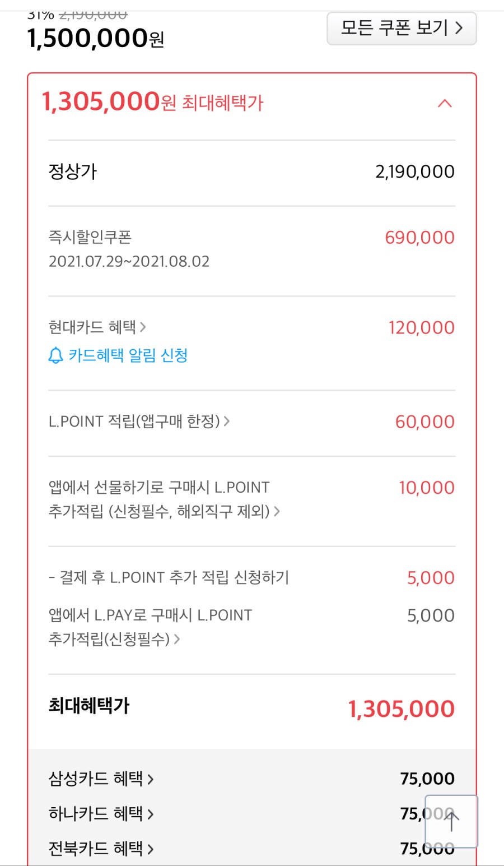
Task: Open 모든 쿠폰 보기 coupon list
Action: point(402,28)
